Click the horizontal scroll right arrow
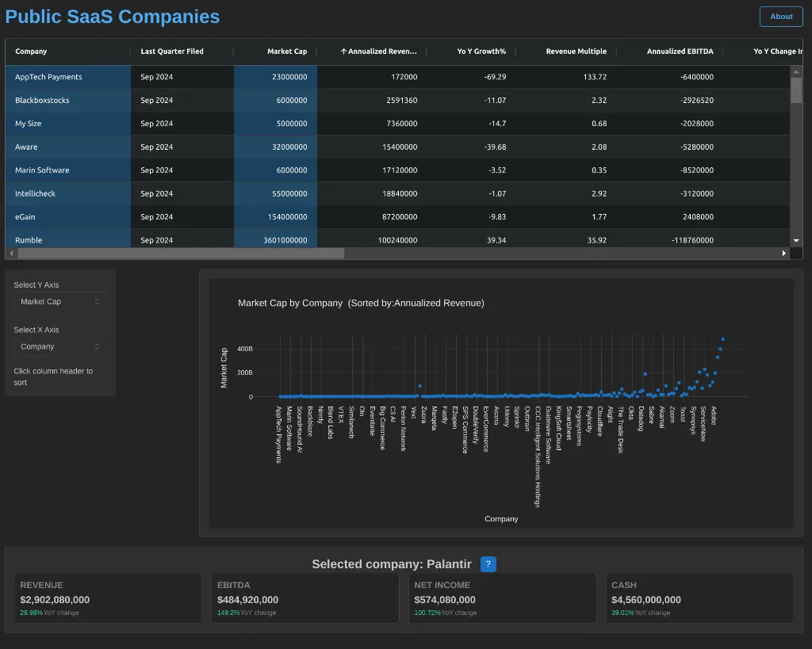This screenshot has width=812, height=649. tap(784, 254)
